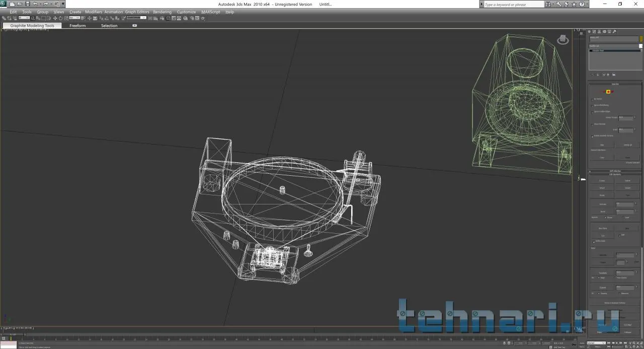The width and height of the screenshot is (644, 349).
Task: Click the 3ds Max application logo button
Action: pos(4,4)
